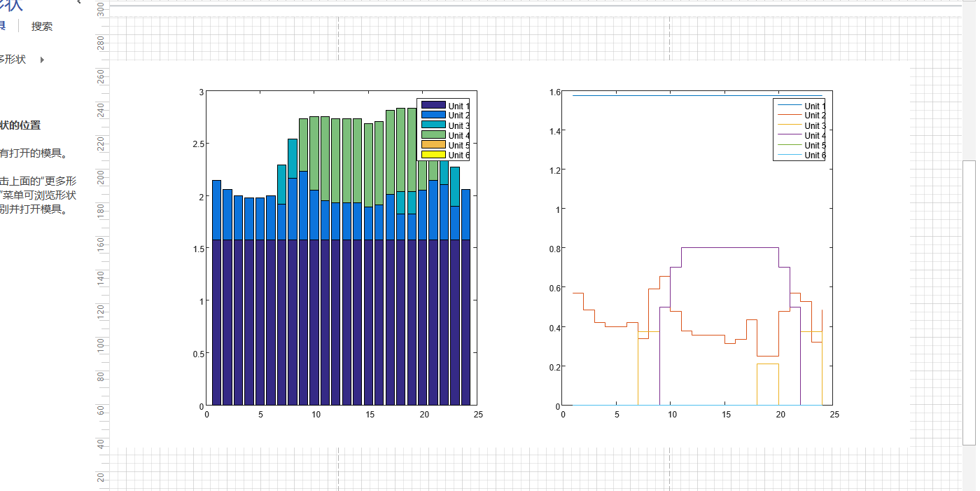The image size is (980, 491).
Task: Click the scrollbar track above the thumb
Action: [969, 84]
